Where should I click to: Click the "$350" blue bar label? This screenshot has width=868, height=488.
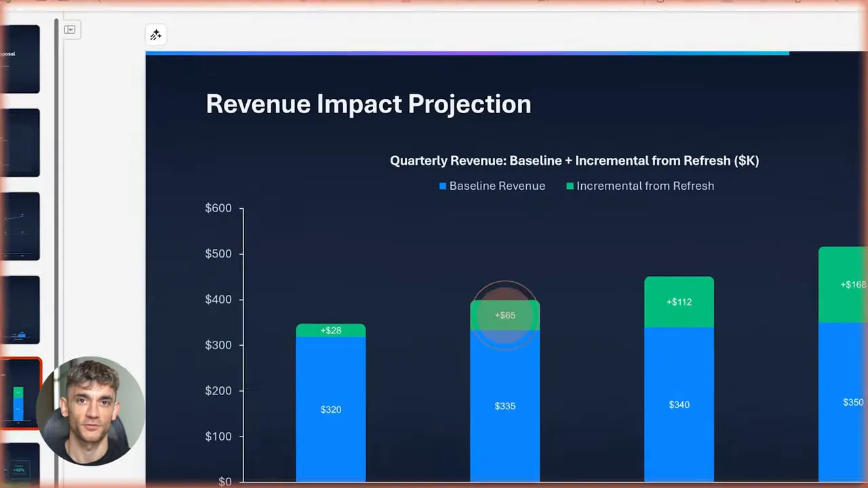853,403
